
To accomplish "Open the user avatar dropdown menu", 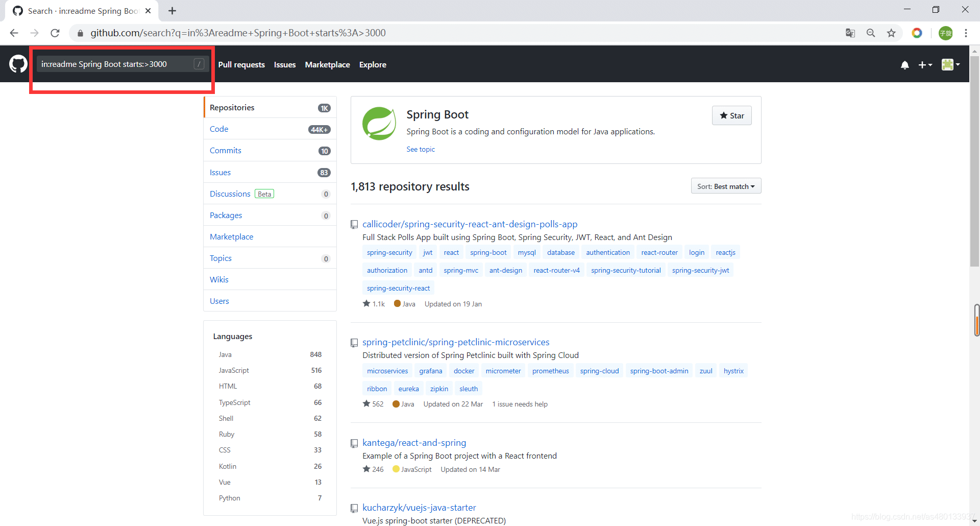I will [x=951, y=64].
